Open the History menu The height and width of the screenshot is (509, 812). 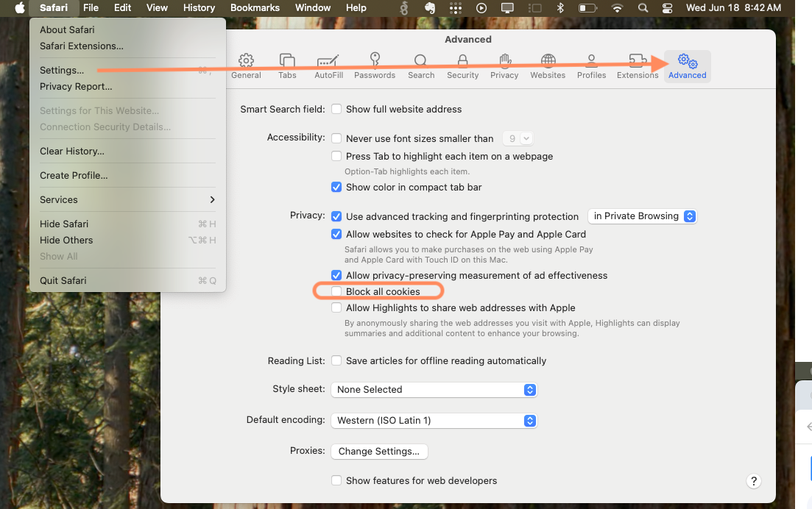pos(199,8)
